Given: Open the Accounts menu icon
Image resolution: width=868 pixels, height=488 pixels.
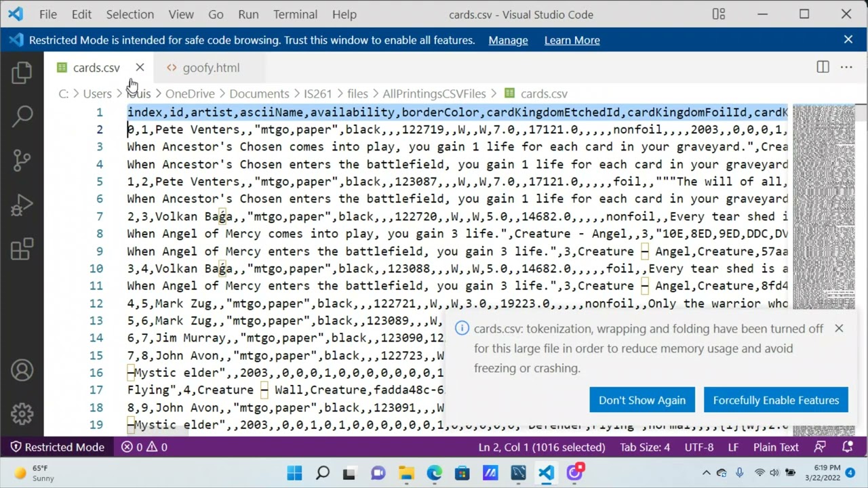Looking at the screenshot, I should [x=22, y=370].
